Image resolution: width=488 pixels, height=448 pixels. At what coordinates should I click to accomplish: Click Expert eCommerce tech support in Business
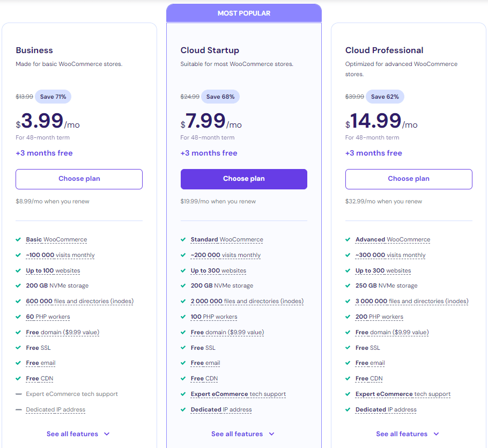(x=72, y=394)
